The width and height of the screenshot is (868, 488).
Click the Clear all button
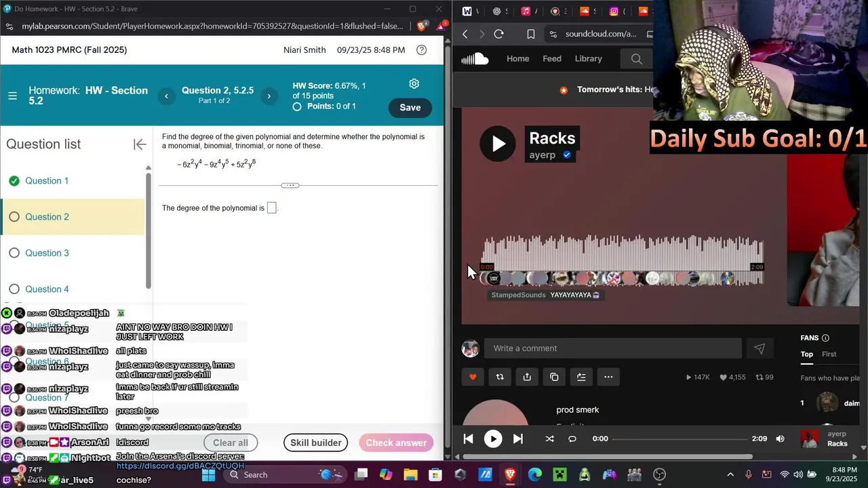point(231,443)
